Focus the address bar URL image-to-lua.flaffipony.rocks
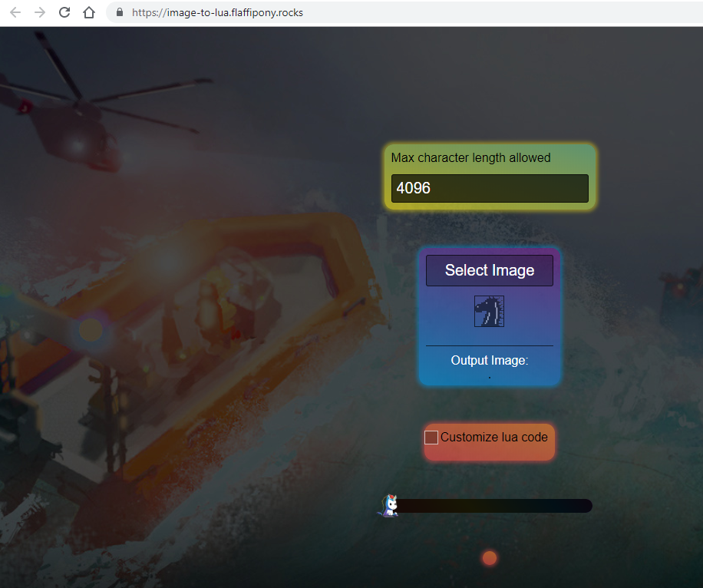This screenshot has width=703, height=588. tap(217, 12)
